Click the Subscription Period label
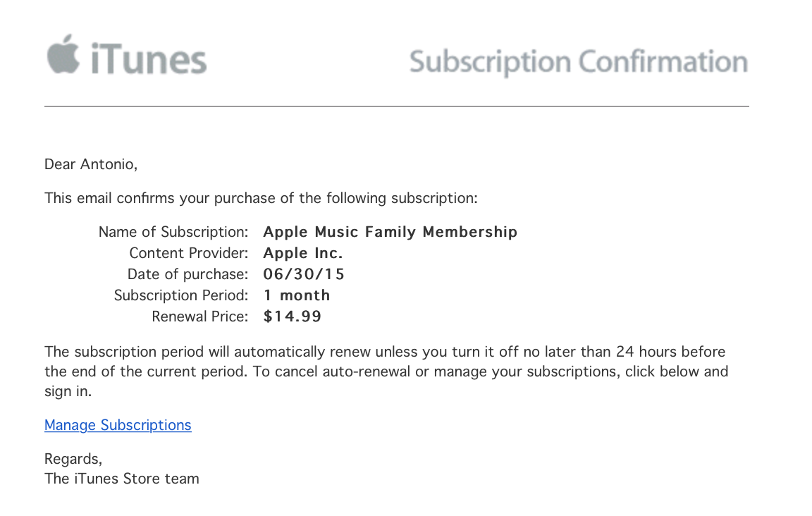This screenshot has height=516, width=812. pos(180,295)
